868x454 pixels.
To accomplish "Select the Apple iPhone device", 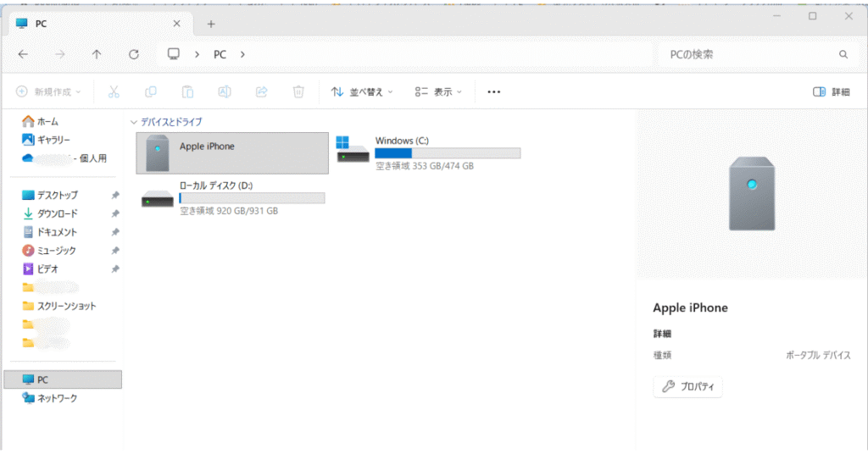I will click(x=231, y=152).
